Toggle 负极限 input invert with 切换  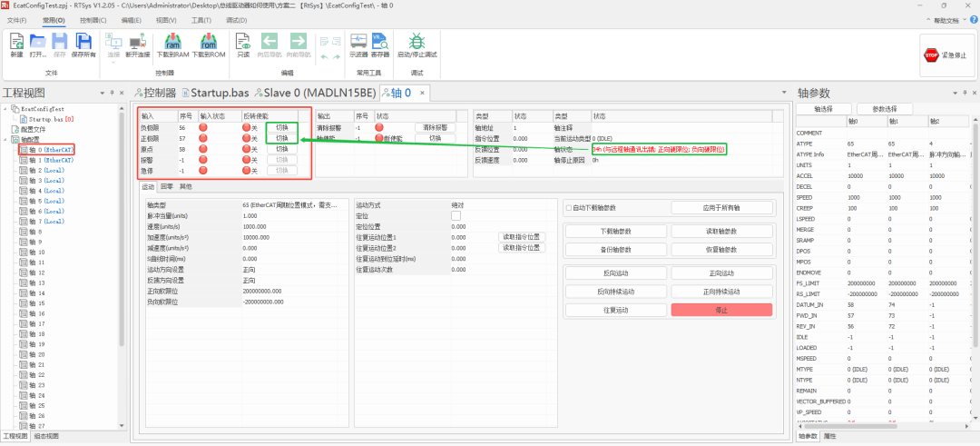click(282, 127)
